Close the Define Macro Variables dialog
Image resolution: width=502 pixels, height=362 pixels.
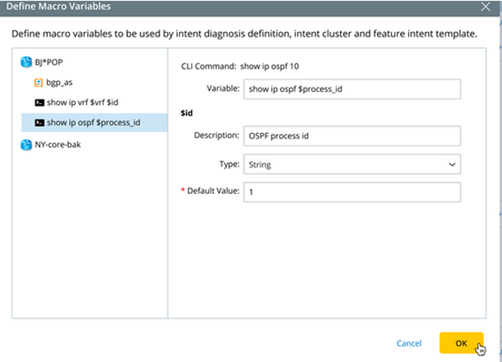486,7
